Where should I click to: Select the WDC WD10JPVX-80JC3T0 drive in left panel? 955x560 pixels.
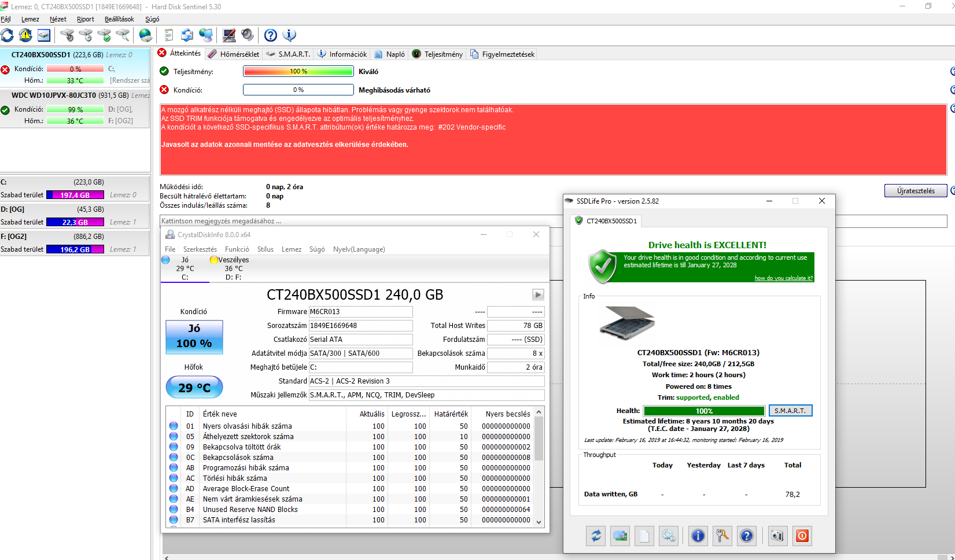coord(75,108)
